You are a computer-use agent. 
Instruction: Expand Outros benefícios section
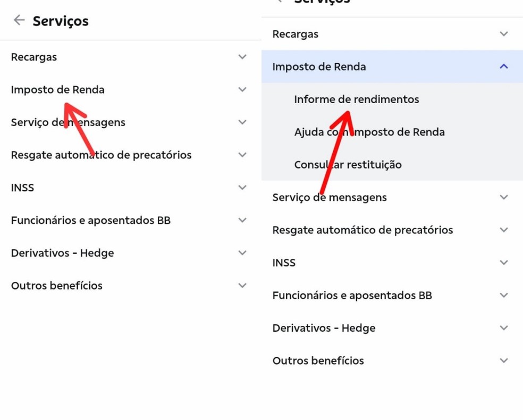click(x=242, y=285)
